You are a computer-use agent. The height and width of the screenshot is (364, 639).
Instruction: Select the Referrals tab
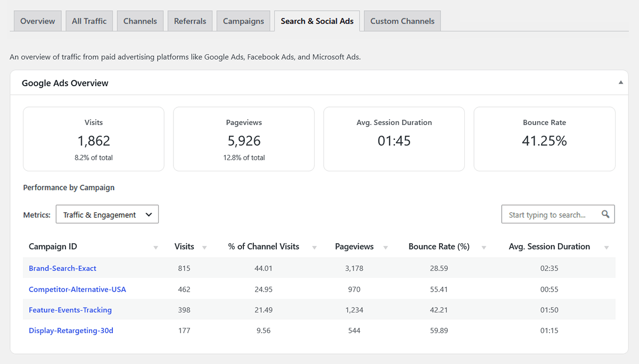tap(190, 21)
